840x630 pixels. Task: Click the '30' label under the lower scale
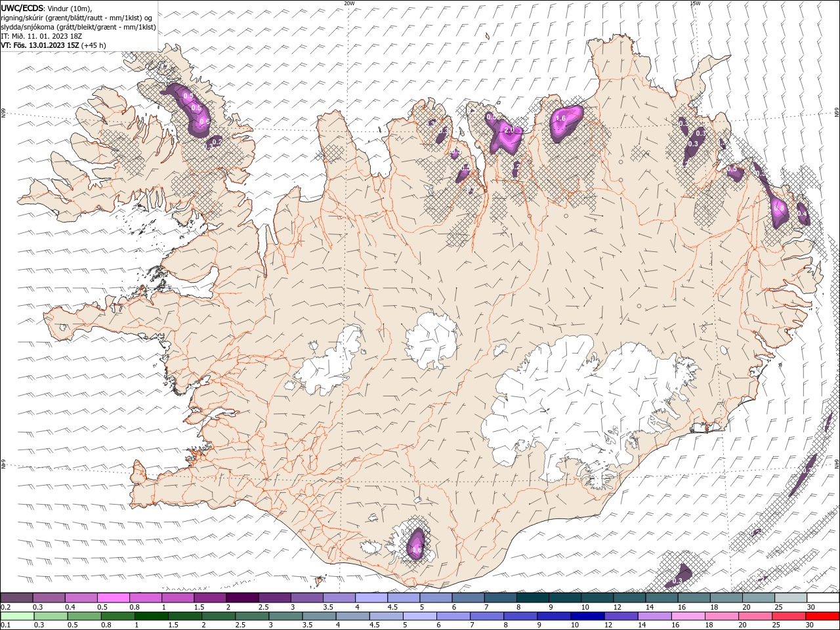pyautogui.click(x=811, y=625)
